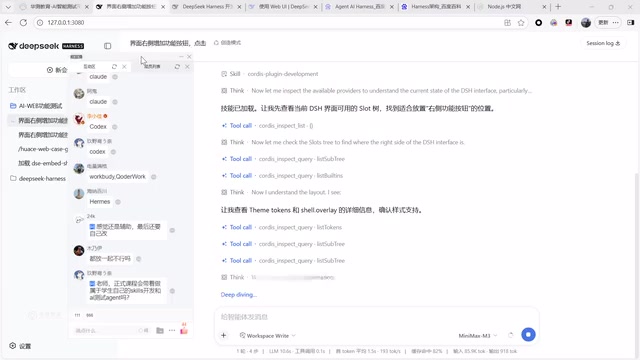Screen dimensions: 640x360
Task: Go back using browser back arrow
Action: [x=8, y=22]
